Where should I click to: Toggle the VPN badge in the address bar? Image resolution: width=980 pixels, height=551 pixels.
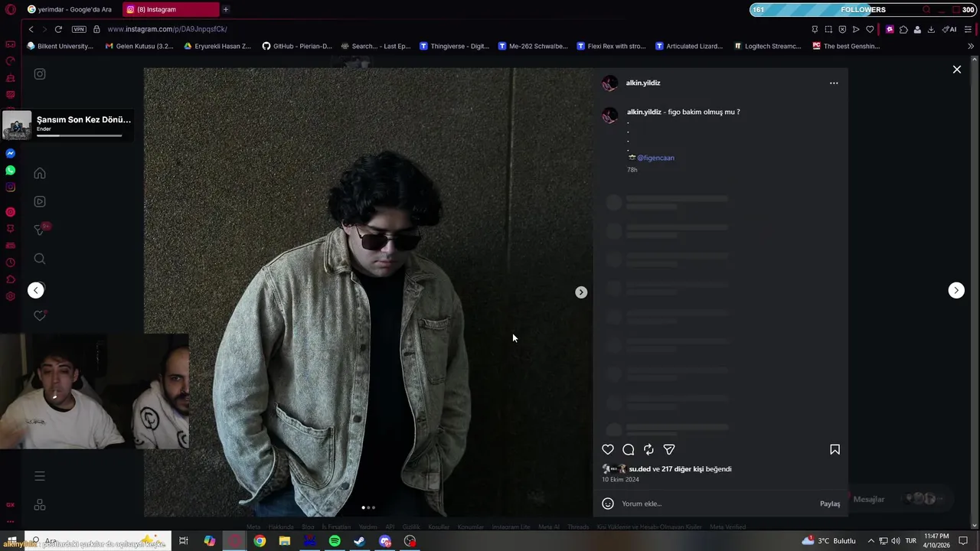point(79,29)
